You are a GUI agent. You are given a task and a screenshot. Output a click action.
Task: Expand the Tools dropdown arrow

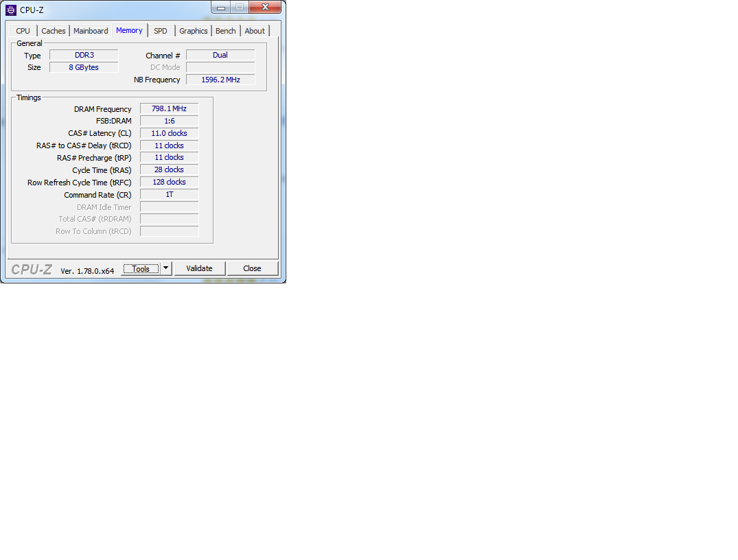click(x=165, y=268)
